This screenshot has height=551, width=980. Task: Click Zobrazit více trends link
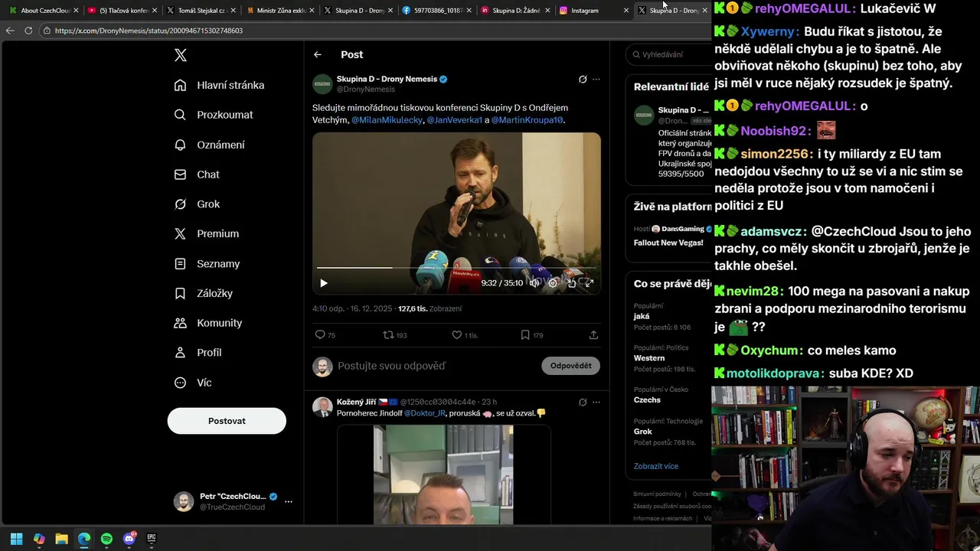[x=655, y=466]
